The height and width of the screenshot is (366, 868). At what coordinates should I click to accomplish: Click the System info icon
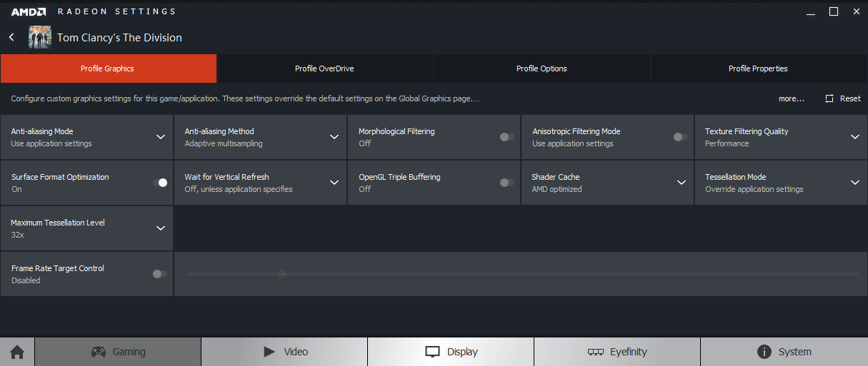click(x=764, y=352)
